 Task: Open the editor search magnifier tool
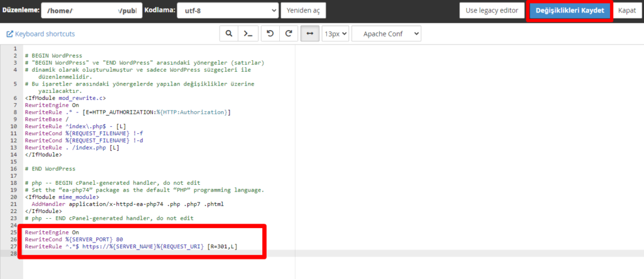pos(228,34)
